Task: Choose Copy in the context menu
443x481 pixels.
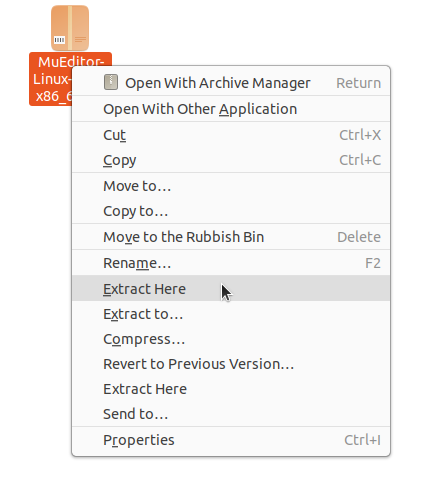Action: [x=231, y=160]
